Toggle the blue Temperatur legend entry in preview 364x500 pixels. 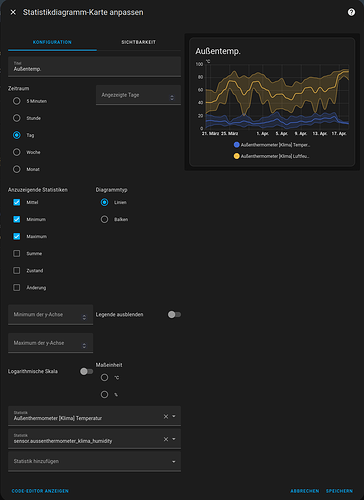coord(272,145)
